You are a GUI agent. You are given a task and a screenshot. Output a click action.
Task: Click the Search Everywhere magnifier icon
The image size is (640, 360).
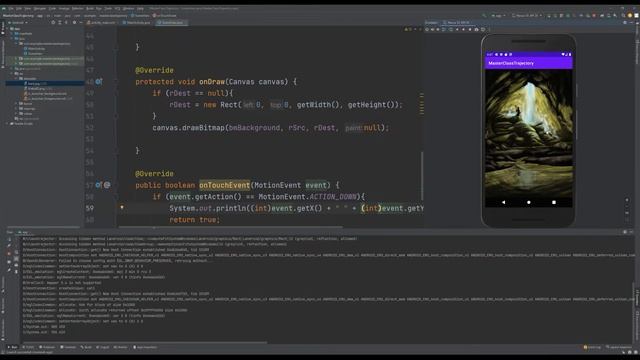click(623, 16)
